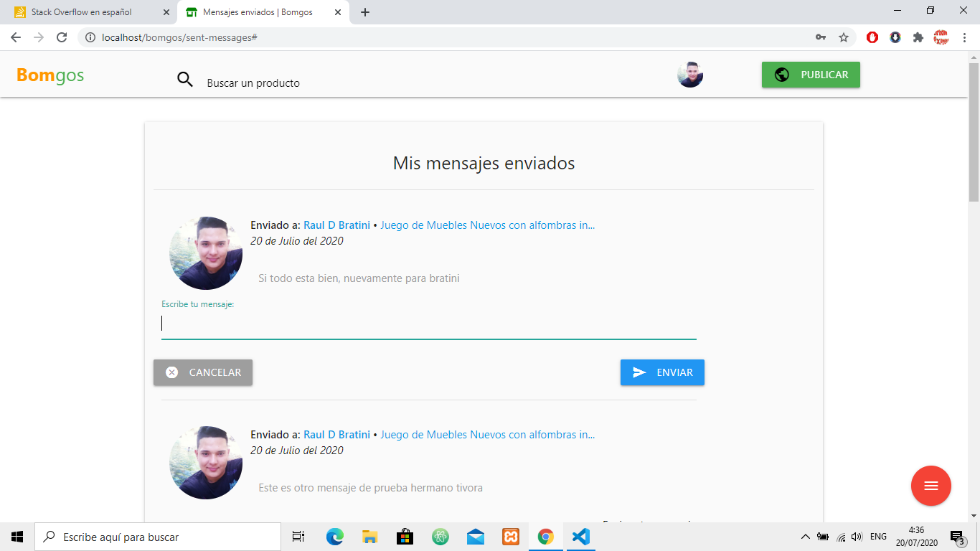
Task: Close the Stack Overflow tab
Action: (166, 12)
